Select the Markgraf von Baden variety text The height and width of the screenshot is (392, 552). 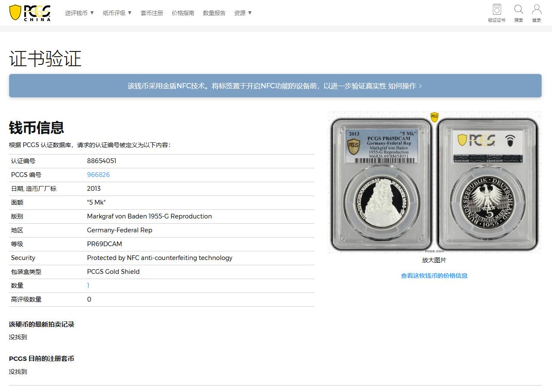tap(149, 216)
